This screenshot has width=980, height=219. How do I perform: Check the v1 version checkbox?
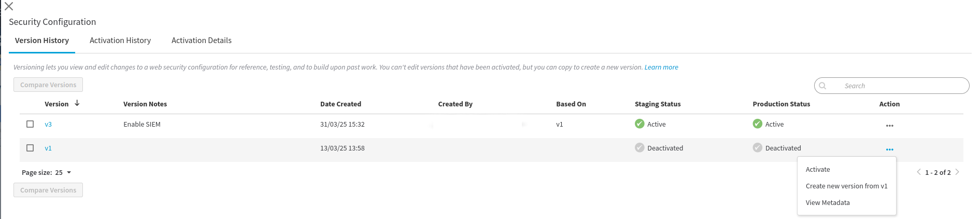point(30,148)
